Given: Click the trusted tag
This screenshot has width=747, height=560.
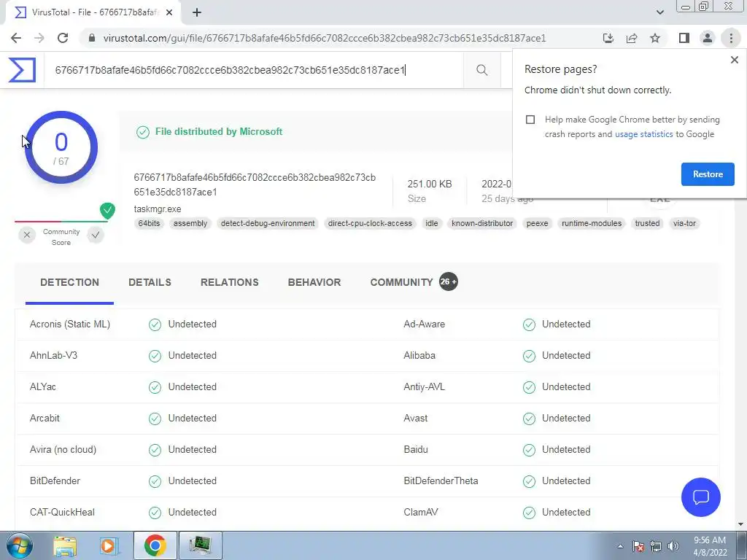Looking at the screenshot, I should (647, 223).
